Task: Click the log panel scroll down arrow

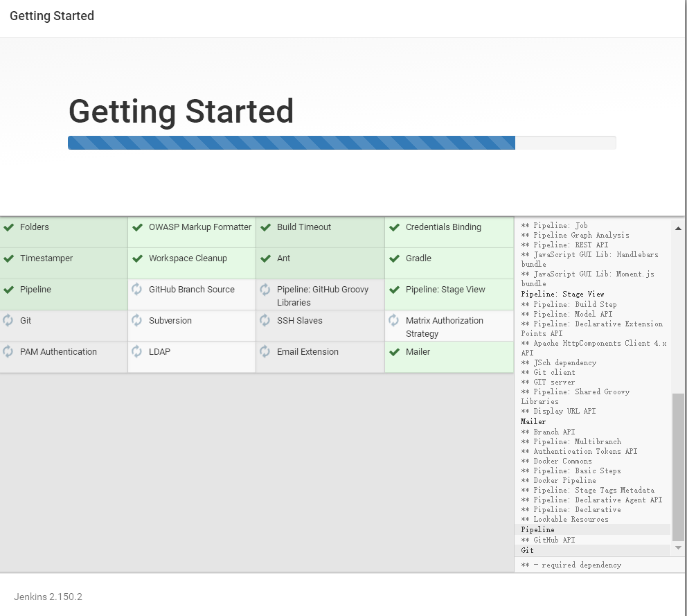Action: coord(678,547)
